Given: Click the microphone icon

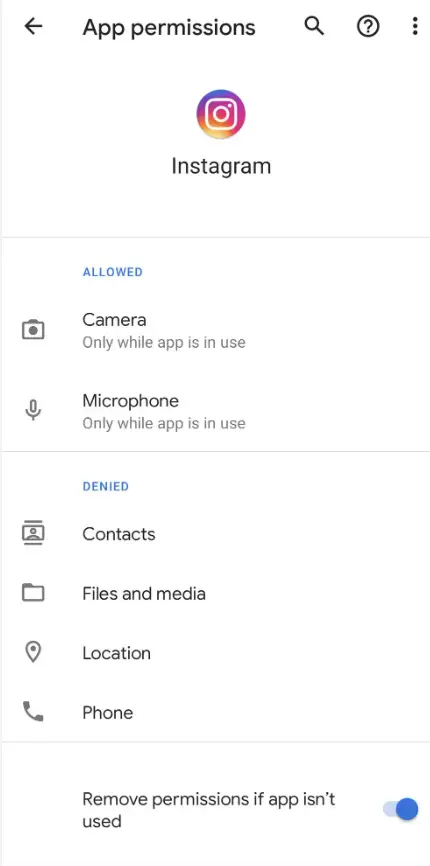Looking at the screenshot, I should click(33, 410).
